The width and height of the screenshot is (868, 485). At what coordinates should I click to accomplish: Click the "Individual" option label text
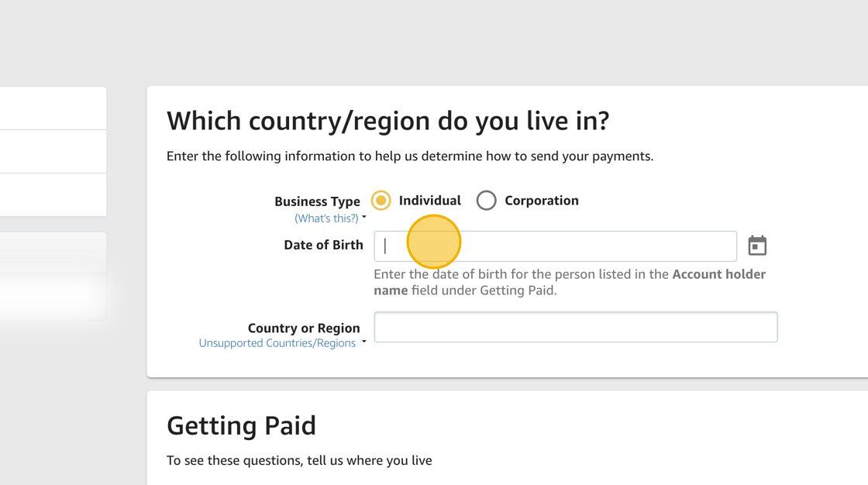coord(429,201)
